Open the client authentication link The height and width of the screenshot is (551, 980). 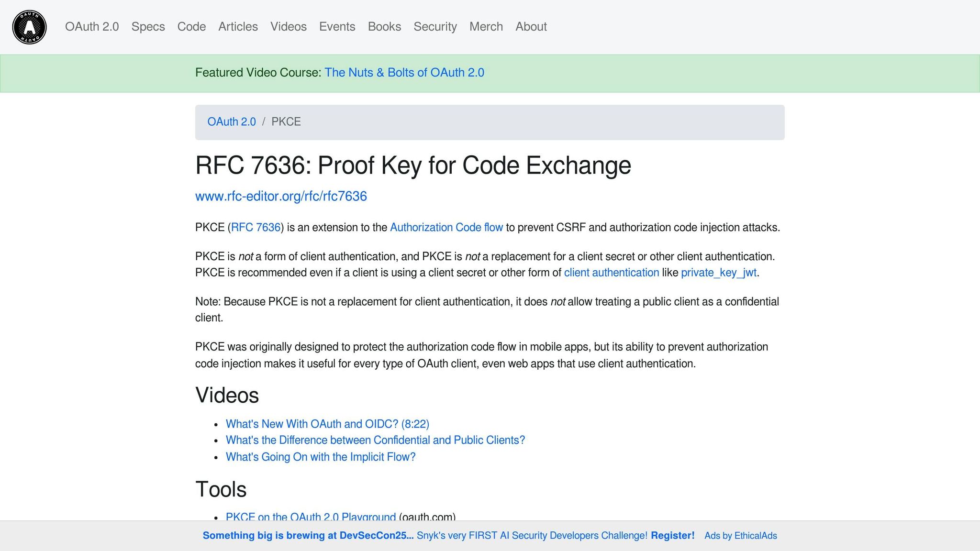pyautogui.click(x=611, y=273)
